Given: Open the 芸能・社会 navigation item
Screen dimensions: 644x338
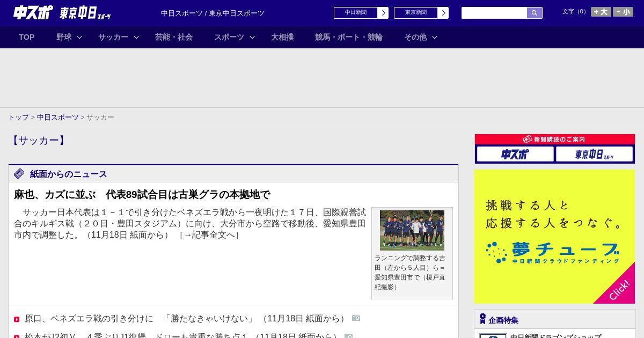Looking at the screenshot, I should click(x=174, y=37).
